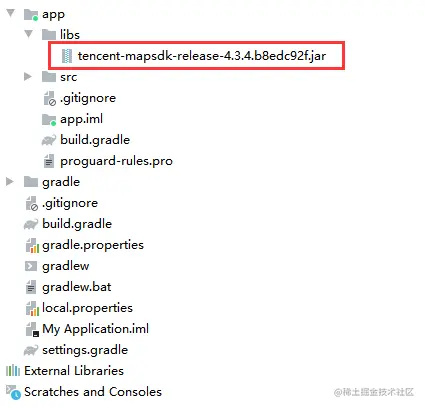Image resolution: width=425 pixels, height=408 pixels.
Task: Select gradlew.bat file
Action: click(x=77, y=287)
